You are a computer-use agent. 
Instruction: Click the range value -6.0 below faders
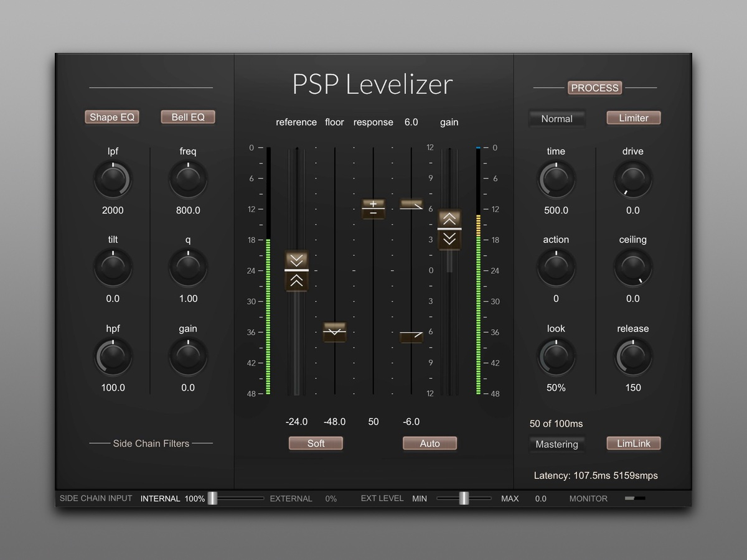coord(411,422)
